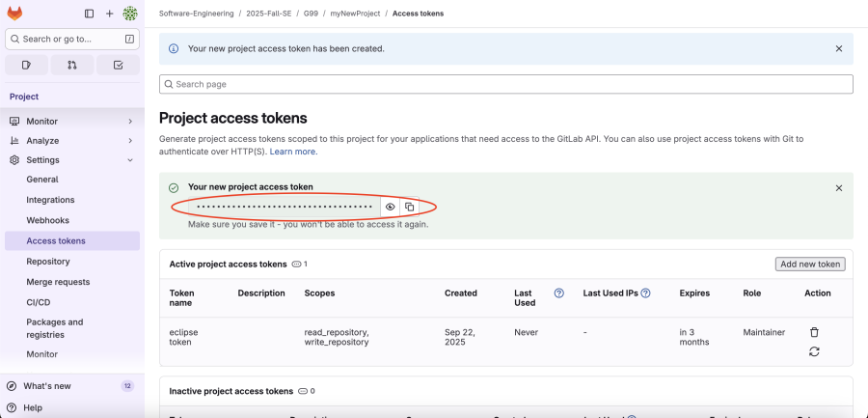Copy the new access token to clipboard
868x418 pixels.
coord(409,207)
